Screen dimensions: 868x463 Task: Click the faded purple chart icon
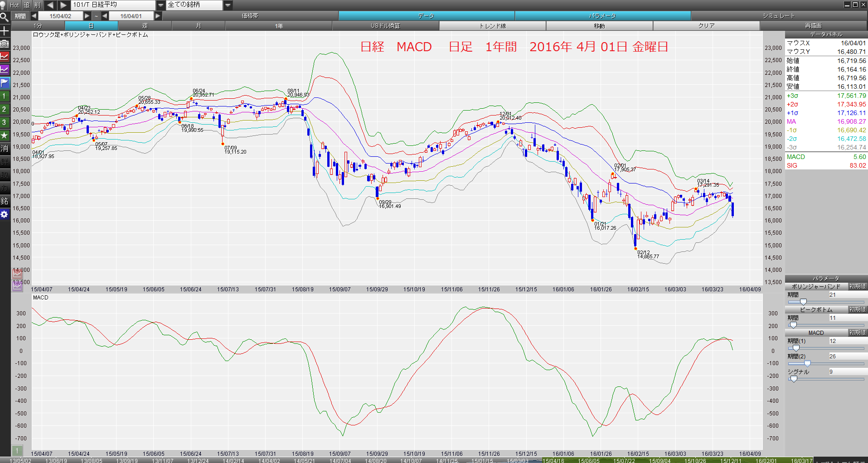(x=17, y=286)
